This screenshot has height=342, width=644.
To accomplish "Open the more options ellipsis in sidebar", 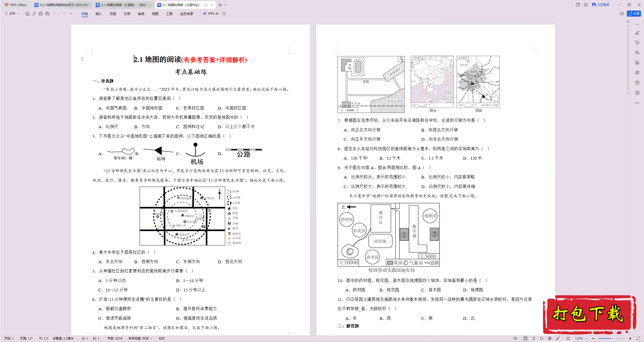I will click(x=637, y=103).
